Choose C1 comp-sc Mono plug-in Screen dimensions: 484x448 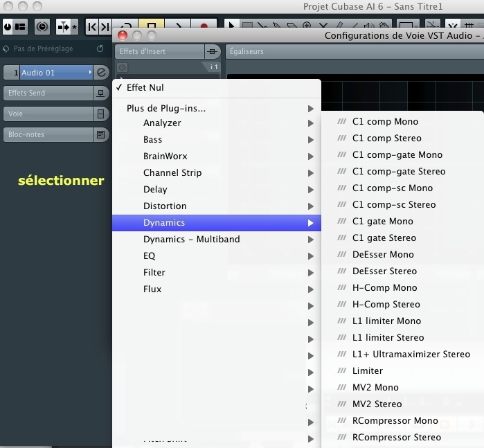pos(402,188)
